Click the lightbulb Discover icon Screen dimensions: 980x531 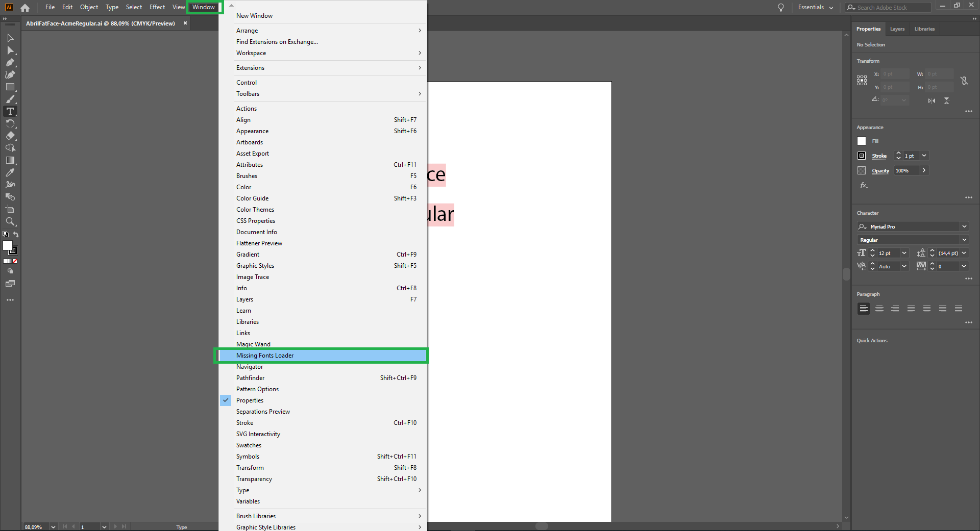pyautogui.click(x=780, y=8)
